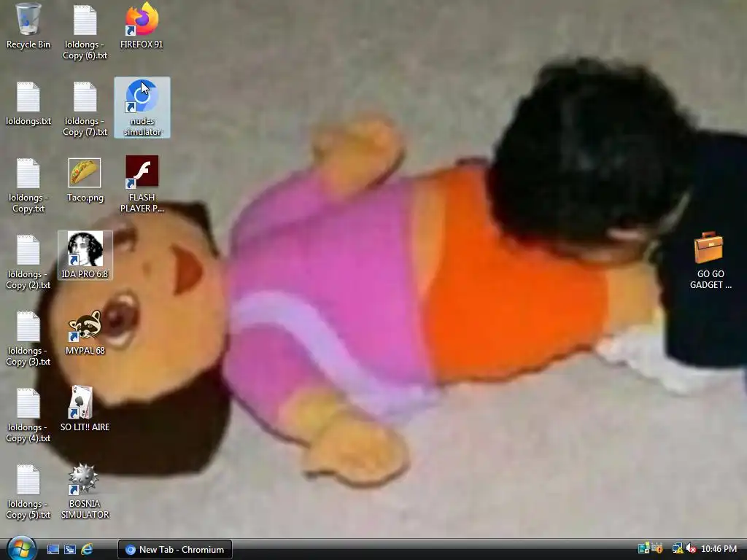Click Show Desktop in Quick Launch
Image resolution: width=747 pixels, height=560 pixels.
[x=53, y=550]
